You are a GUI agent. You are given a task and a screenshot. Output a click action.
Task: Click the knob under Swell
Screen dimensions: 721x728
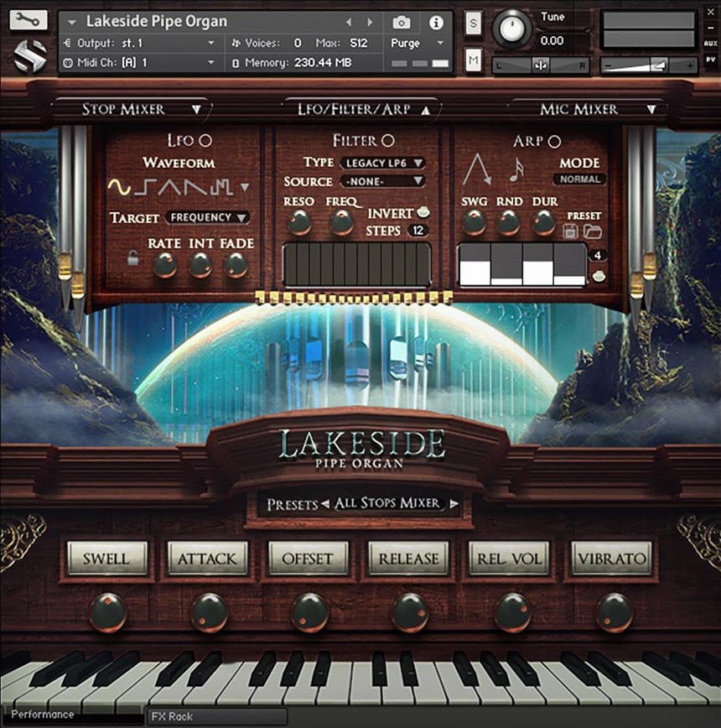[x=107, y=612]
